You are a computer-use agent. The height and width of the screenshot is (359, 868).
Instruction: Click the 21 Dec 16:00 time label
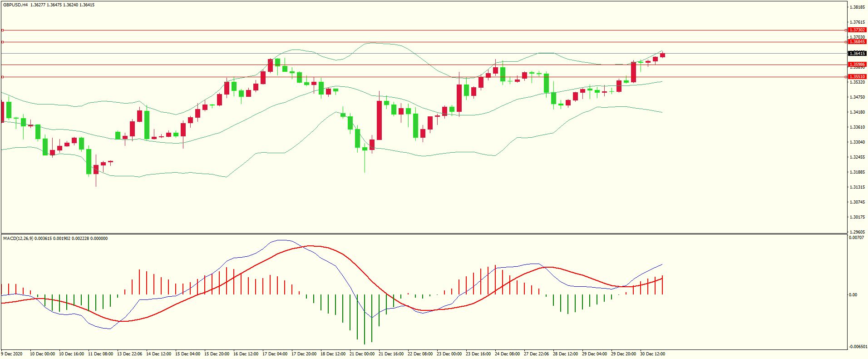pyautogui.click(x=391, y=354)
